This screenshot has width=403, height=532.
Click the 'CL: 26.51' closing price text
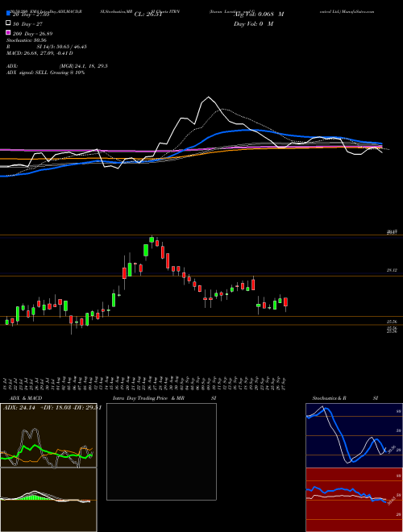coord(148,14)
